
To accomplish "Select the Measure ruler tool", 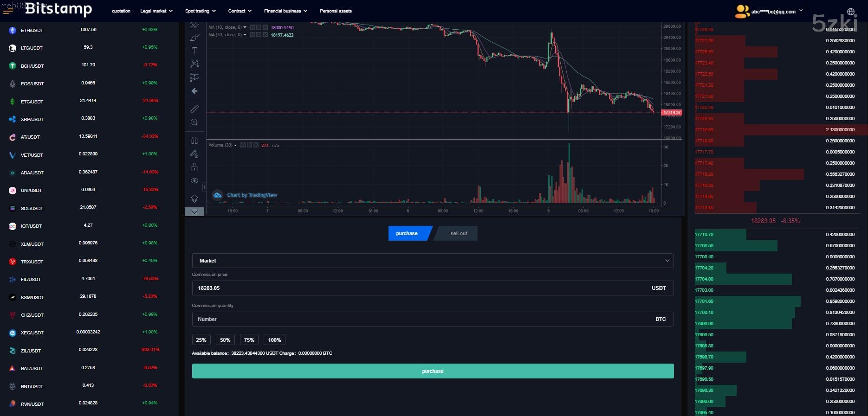I will tap(194, 109).
